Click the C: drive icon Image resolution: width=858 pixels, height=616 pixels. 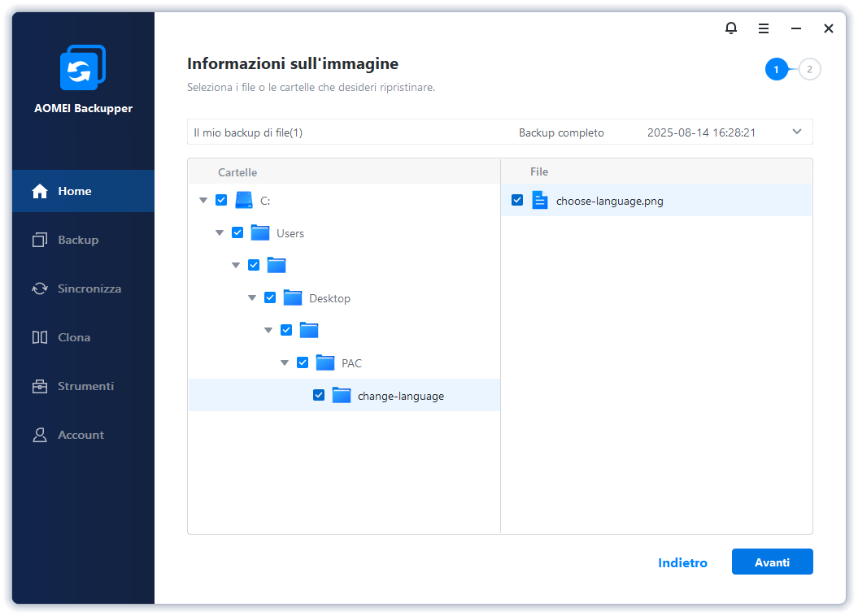point(244,200)
